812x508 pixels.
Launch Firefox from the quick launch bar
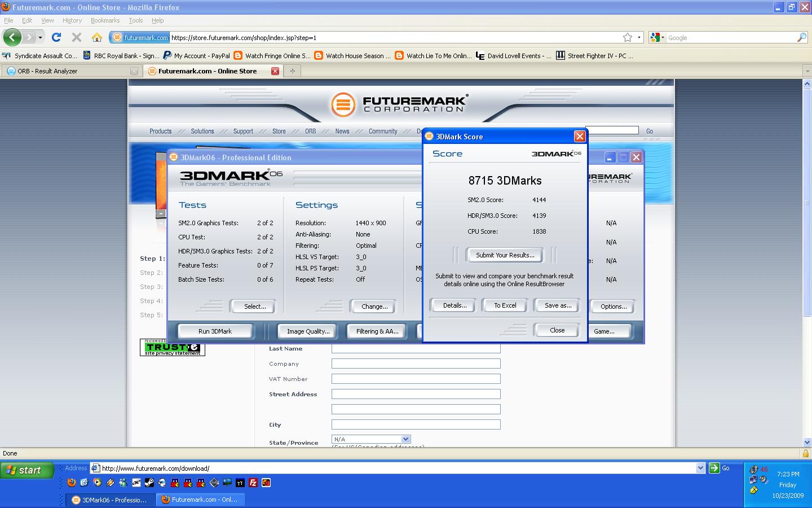(x=72, y=483)
